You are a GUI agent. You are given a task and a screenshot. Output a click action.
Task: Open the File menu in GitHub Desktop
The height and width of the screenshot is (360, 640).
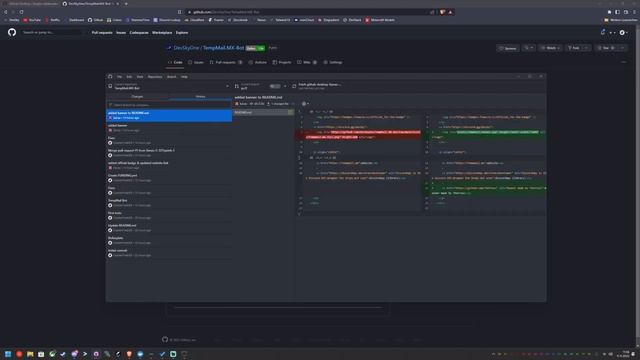tap(119, 77)
